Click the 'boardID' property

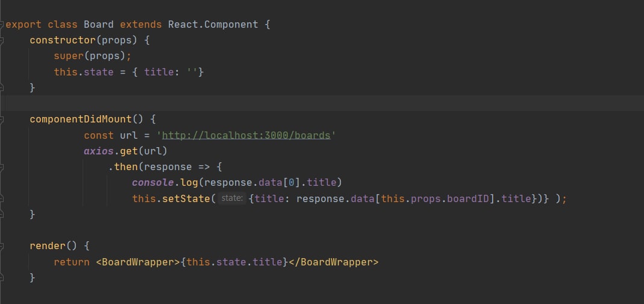pyautogui.click(x=468, y=198)
